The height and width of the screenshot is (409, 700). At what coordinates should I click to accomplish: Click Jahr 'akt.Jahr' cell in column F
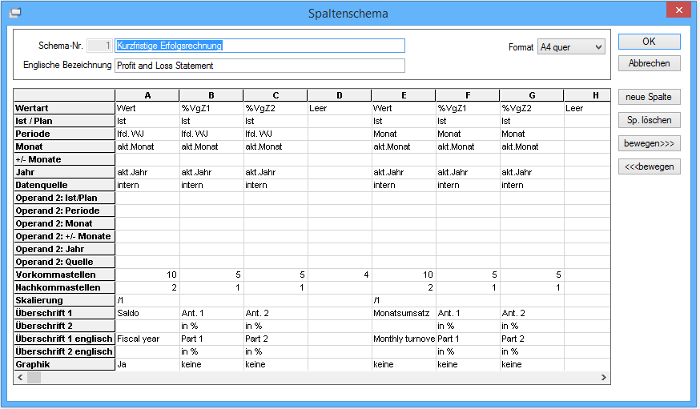point(467,172)
